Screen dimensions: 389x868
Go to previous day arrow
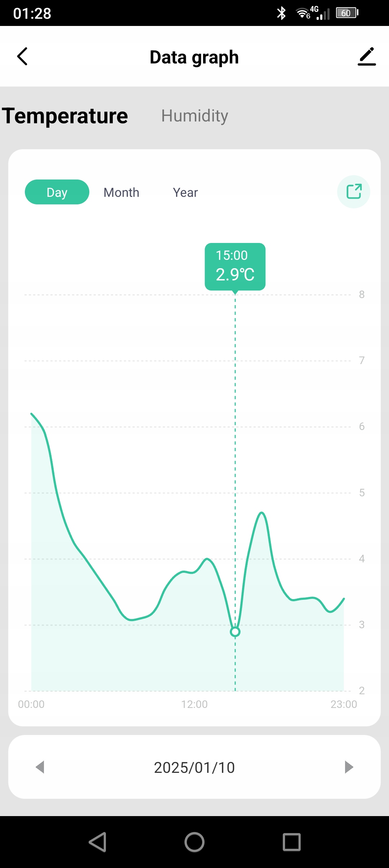pos(40,767)
